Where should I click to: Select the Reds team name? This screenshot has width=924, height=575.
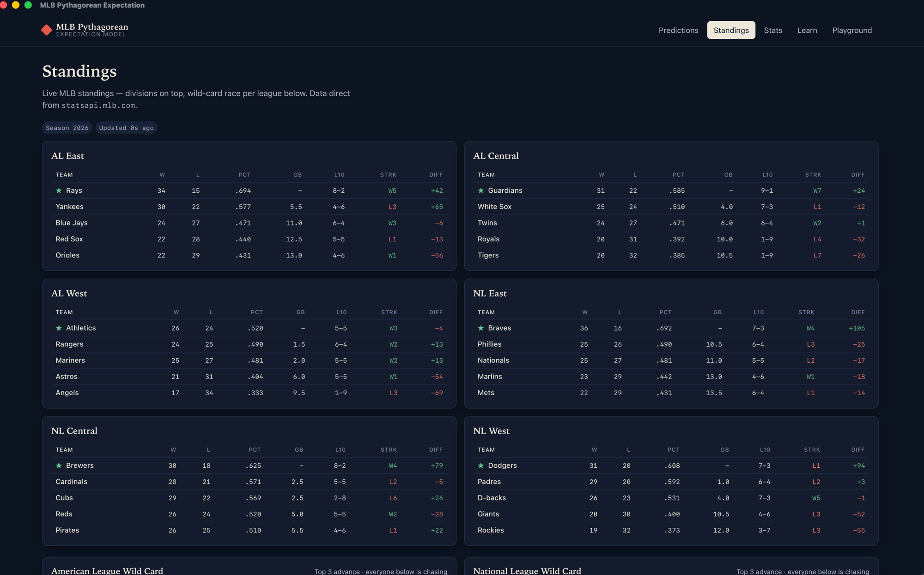tap(64, 514)
